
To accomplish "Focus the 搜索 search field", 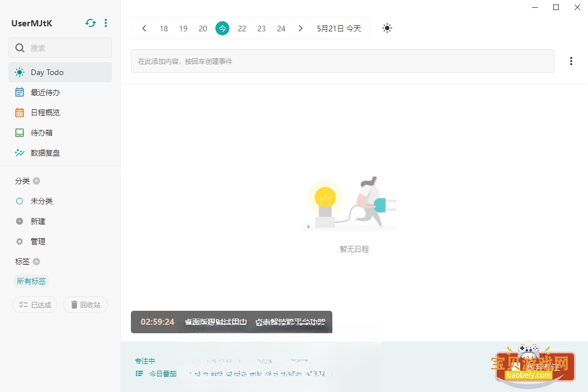I will [x=60, y=48].
